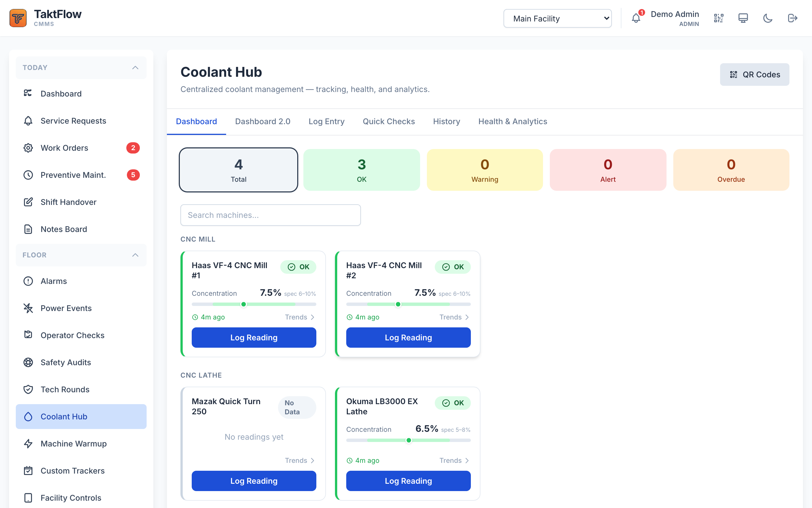
Task: Click the No Data badge on Mazak card
Action: [x=297, y=407]
